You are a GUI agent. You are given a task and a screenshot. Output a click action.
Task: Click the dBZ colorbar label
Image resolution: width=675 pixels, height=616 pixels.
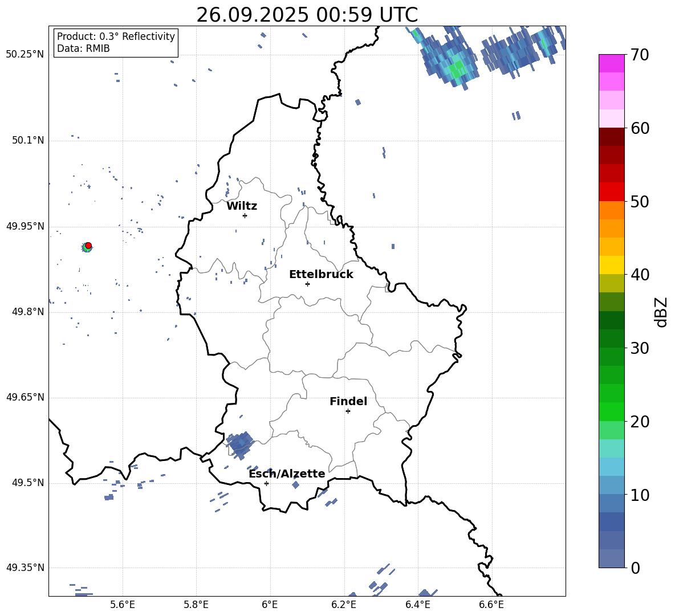point(661,312)
